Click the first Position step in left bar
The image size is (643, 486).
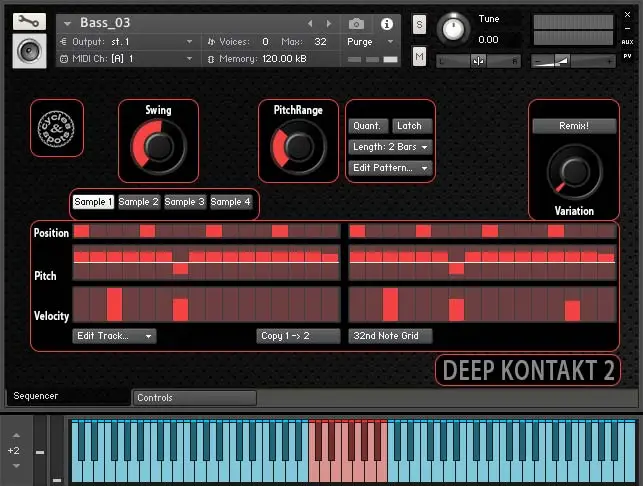[x=82, y=231]
